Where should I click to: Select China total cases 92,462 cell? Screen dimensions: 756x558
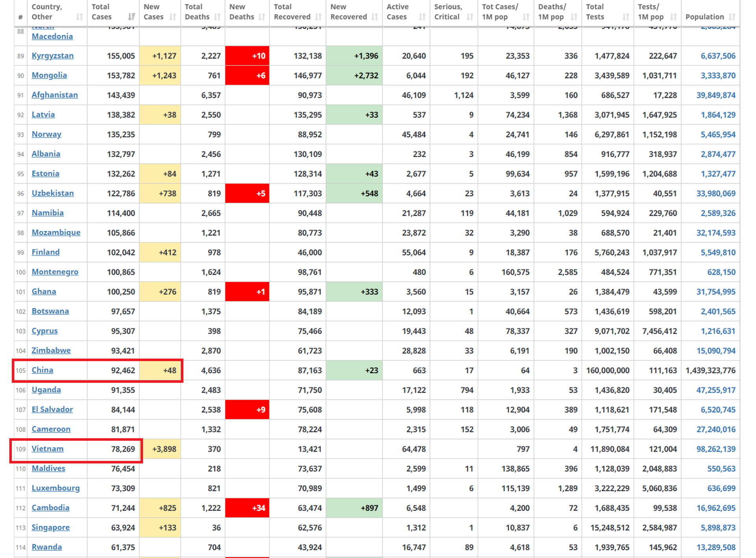tap(113, 370)
